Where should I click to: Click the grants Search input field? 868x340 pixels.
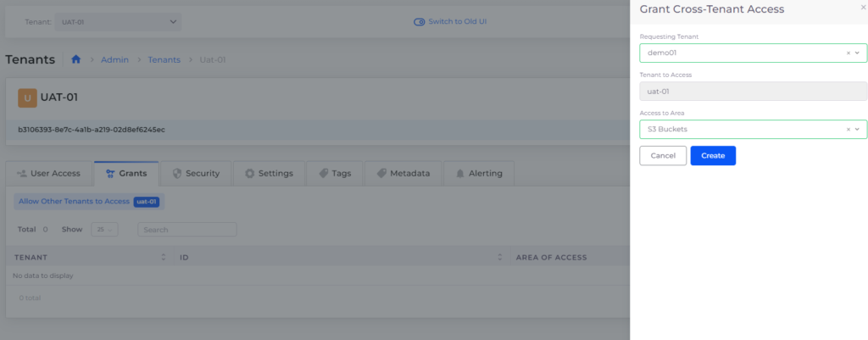coord(186,230)
